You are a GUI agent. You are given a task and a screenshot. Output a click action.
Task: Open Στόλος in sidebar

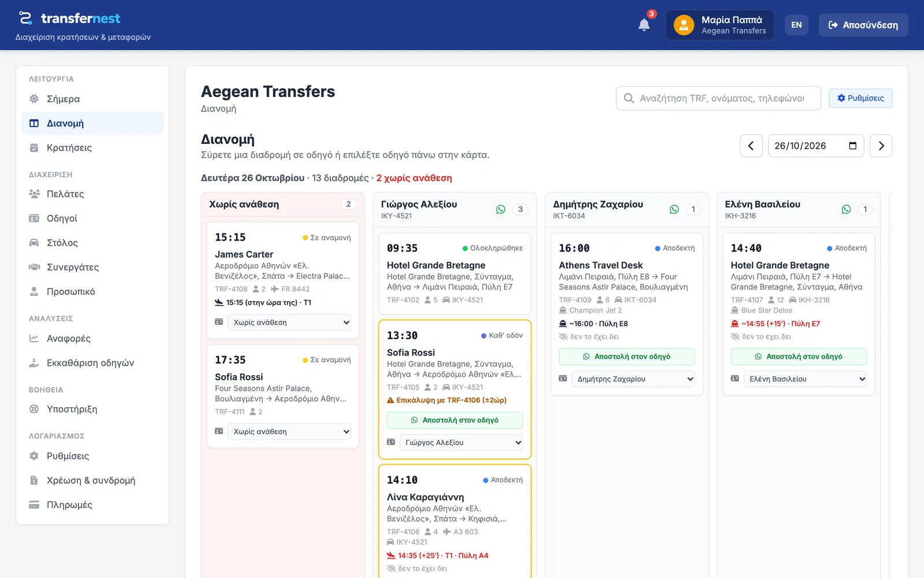92,243
